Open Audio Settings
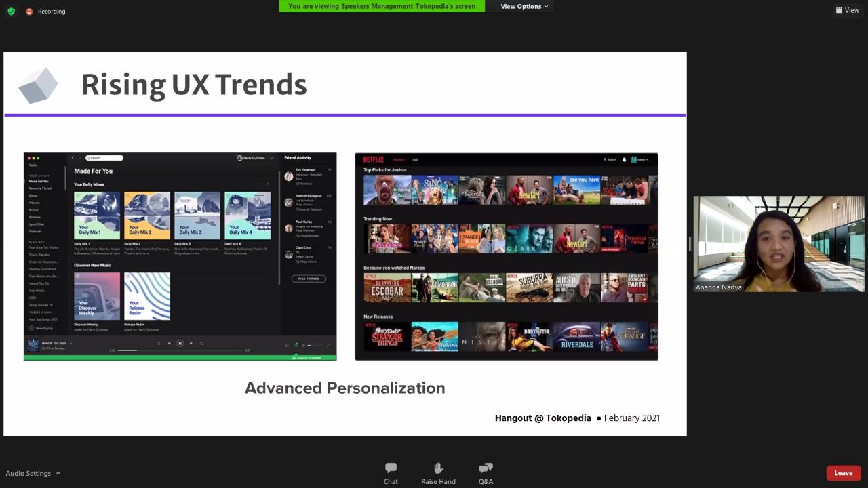The width and height of the screenshot is (868, 488). pyautogui.click(x=28, y=473)
